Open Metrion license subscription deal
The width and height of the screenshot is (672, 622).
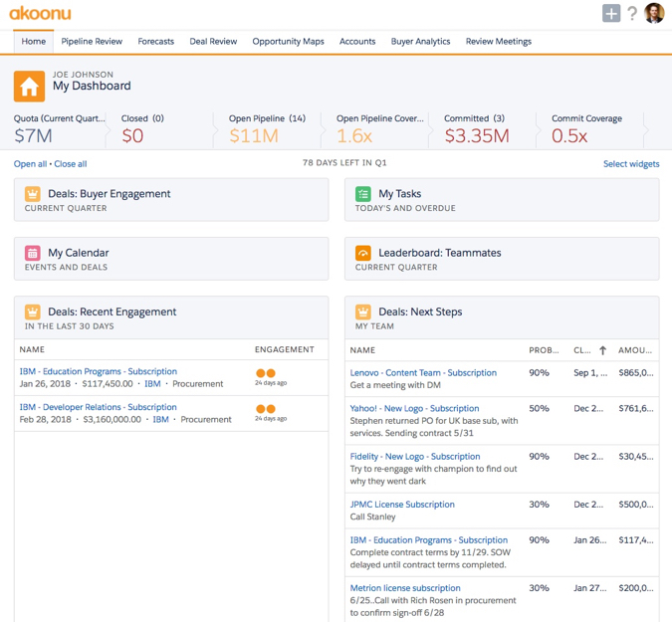coord(405,588)
